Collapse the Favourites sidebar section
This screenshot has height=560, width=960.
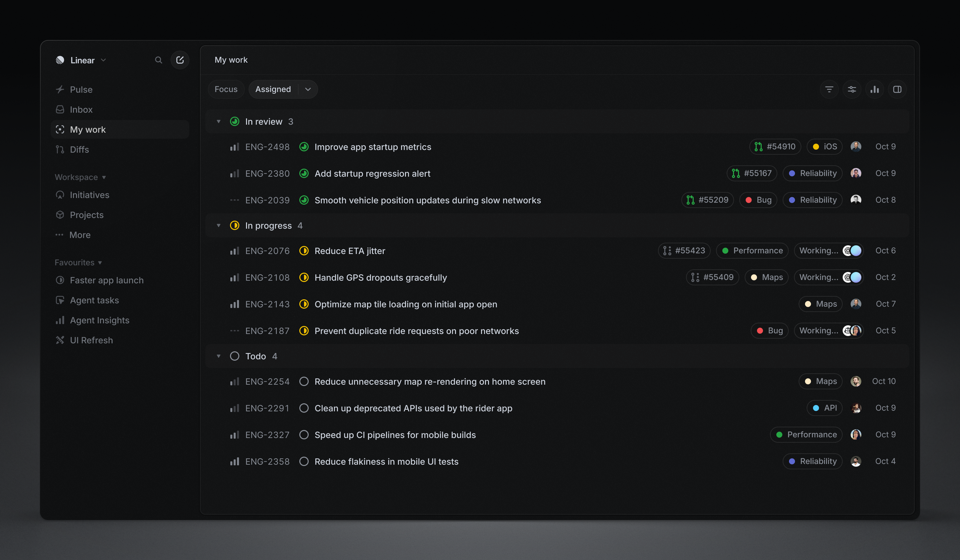(78, 262)
